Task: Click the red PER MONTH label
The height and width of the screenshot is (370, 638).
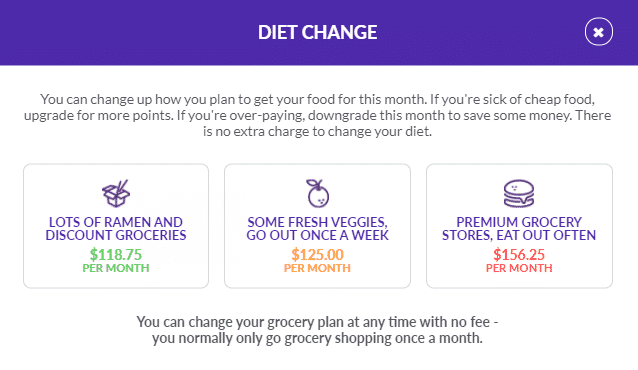Action: (519, 268)
